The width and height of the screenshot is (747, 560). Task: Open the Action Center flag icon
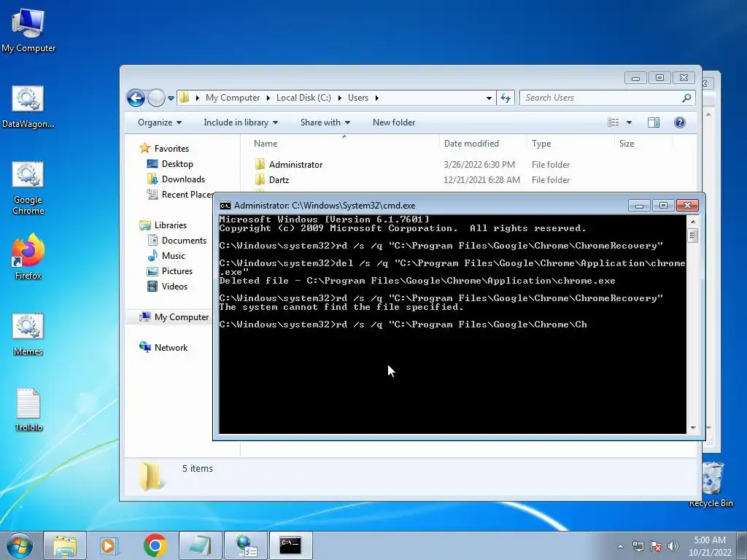tap(656, 546)
